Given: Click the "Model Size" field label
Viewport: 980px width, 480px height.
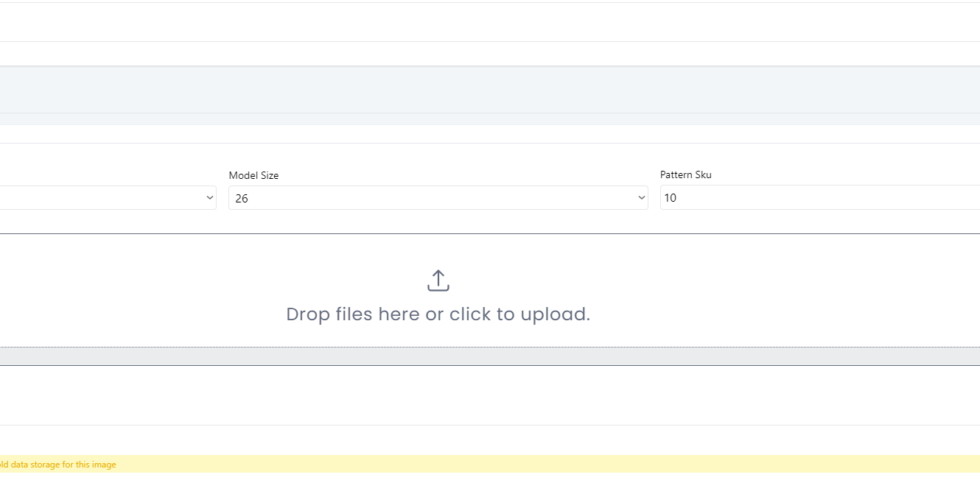Looking at the screenshot, I should (x=253, y=175).
